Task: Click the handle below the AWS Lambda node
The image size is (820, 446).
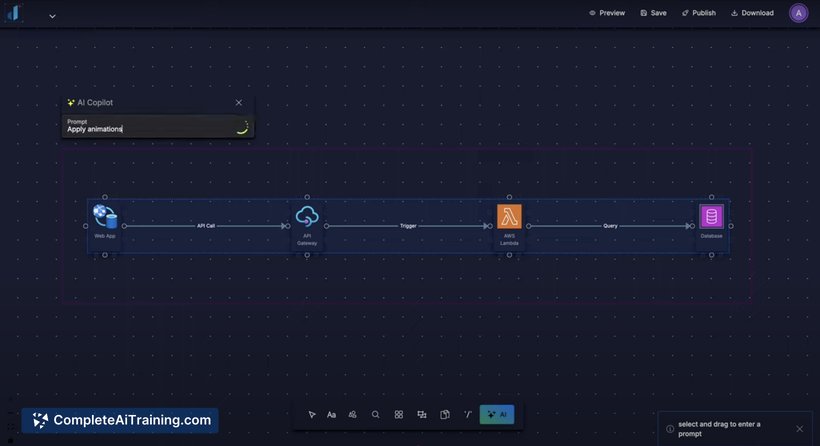Action: pos(509,255)
